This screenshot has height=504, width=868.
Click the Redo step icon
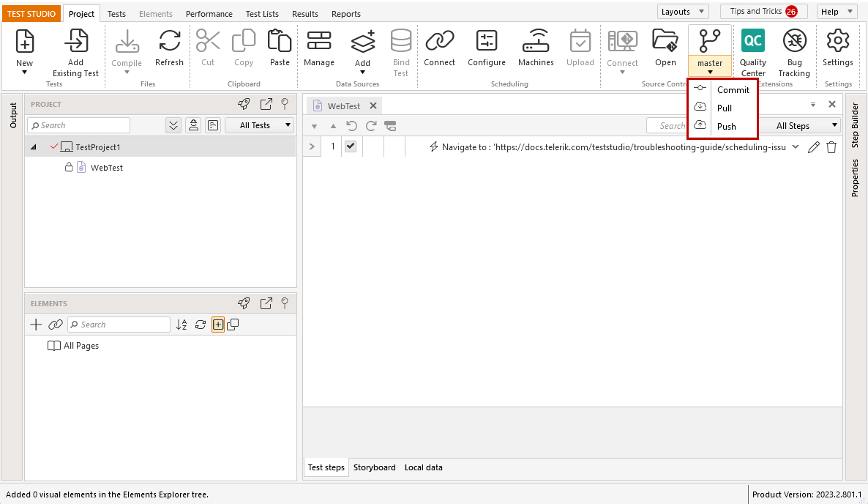pos(371,126)
